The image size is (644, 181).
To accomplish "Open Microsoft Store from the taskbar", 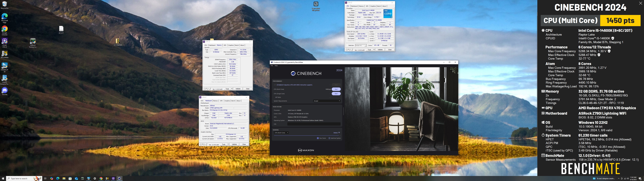I will [70, 178].
